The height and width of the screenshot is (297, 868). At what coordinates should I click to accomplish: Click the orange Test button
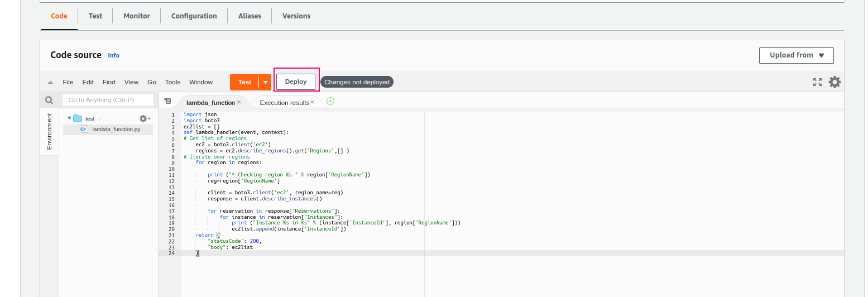pyautogui.click(x=244, y=82)
